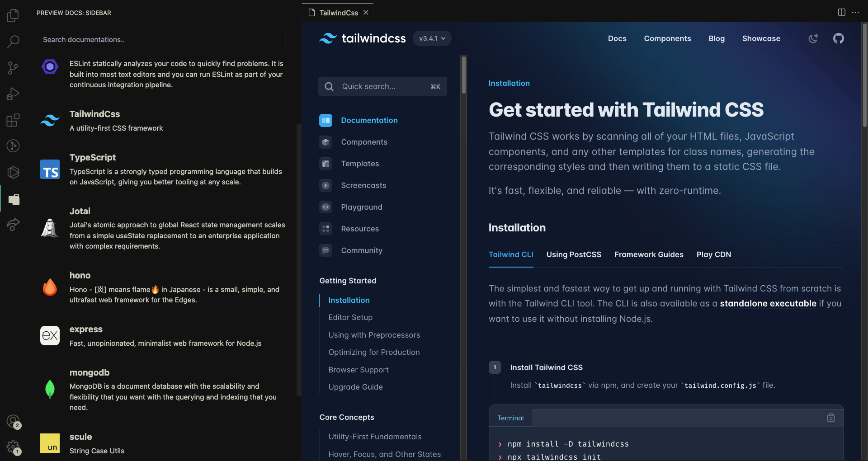Open Source Control view
The image size is (868, 461).
(13, 68)
